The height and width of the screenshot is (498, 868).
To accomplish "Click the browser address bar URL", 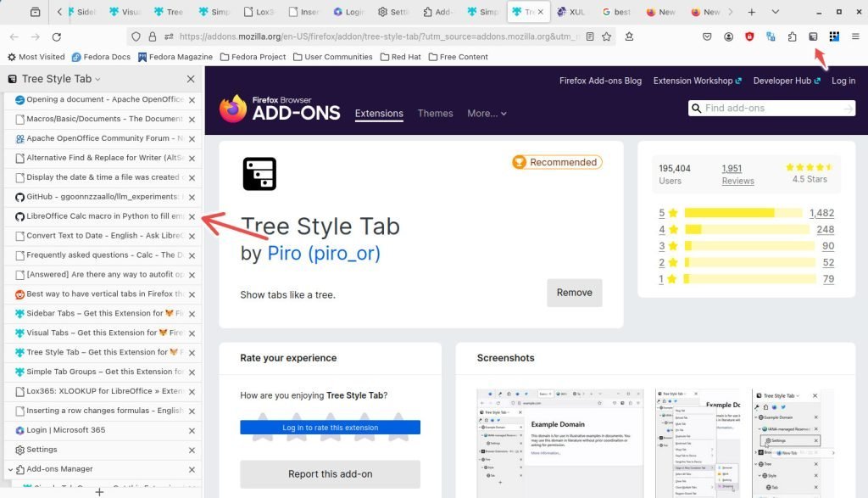I will tap(379, 36).
